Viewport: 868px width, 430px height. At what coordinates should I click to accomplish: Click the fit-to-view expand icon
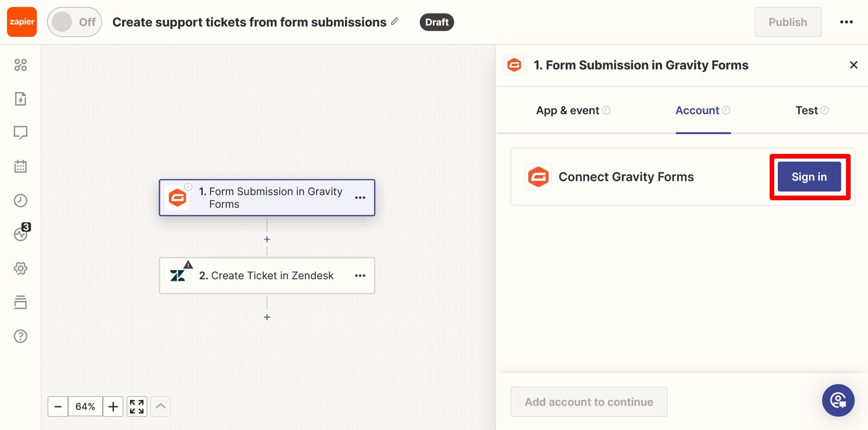click(x=137, y=407)
